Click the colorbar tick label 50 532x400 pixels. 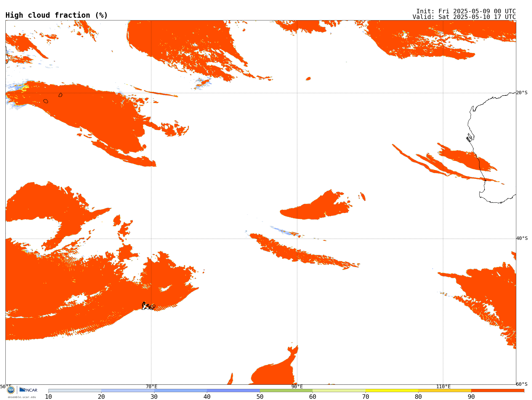click(260, 397)
